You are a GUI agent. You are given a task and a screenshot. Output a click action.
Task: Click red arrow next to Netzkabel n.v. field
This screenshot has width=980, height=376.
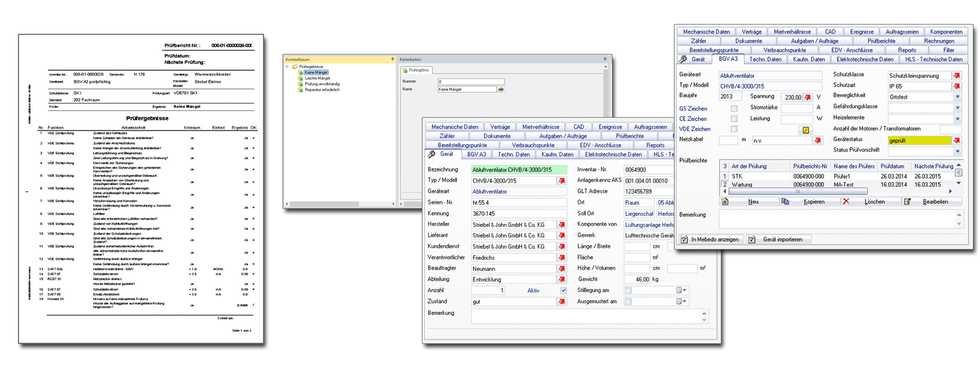817,141
